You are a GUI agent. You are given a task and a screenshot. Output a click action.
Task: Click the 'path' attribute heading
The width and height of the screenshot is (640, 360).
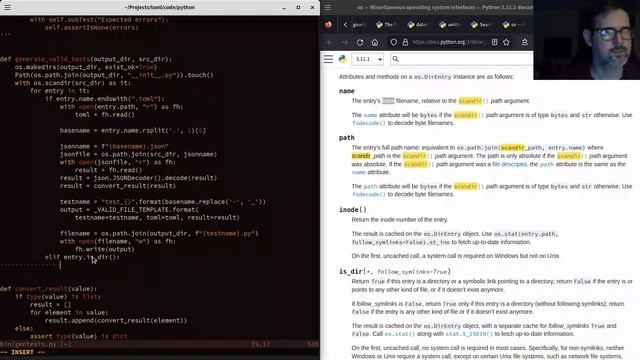point(347,138)
